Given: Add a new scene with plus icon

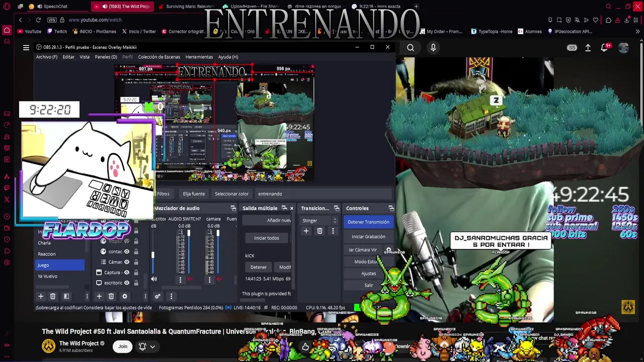Looking at the screenshot, I should click(x=41, y=297).
